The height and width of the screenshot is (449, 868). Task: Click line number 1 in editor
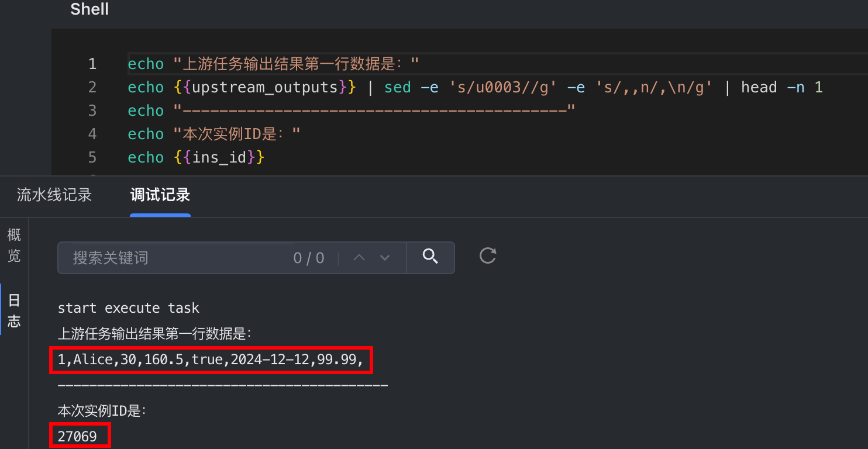click(92, 64)
